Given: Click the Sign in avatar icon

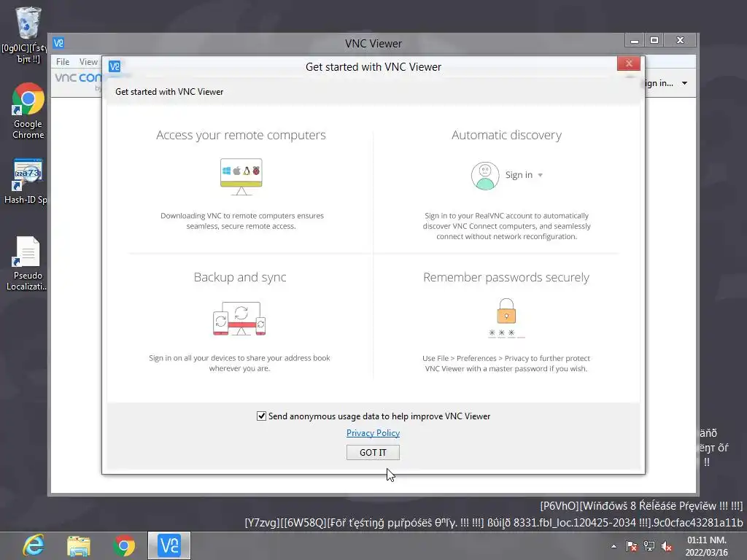Looking at the screenshot, I should [x=485, y=176].
